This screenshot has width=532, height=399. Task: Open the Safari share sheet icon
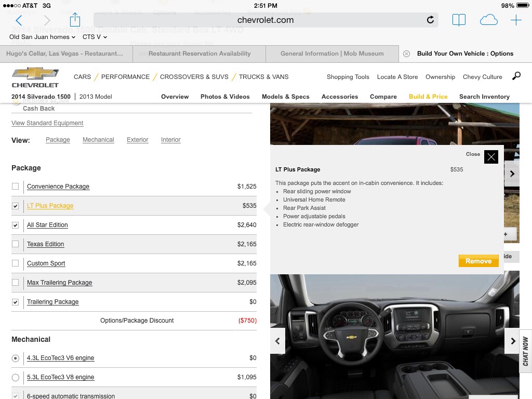coord(75,19)
